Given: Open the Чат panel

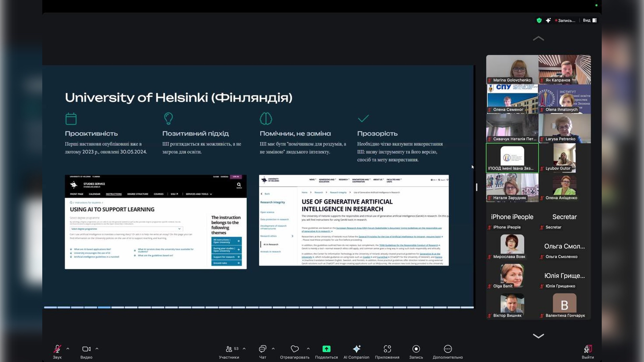Looking at the screenshot, I should pos(263,352).
